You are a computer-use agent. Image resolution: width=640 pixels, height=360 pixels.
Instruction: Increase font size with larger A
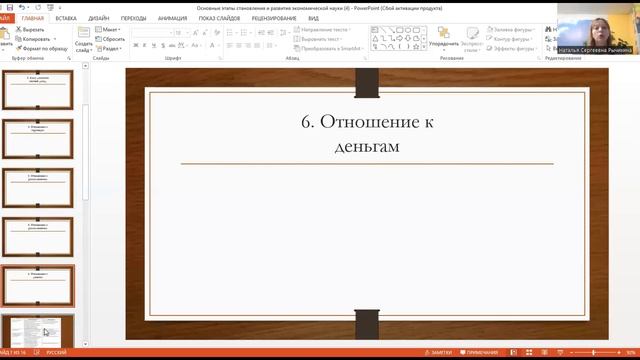(196, 33)
